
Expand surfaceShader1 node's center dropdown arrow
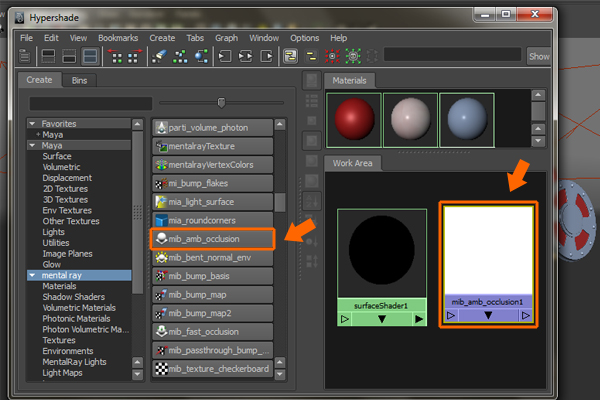tap(381, 319)
